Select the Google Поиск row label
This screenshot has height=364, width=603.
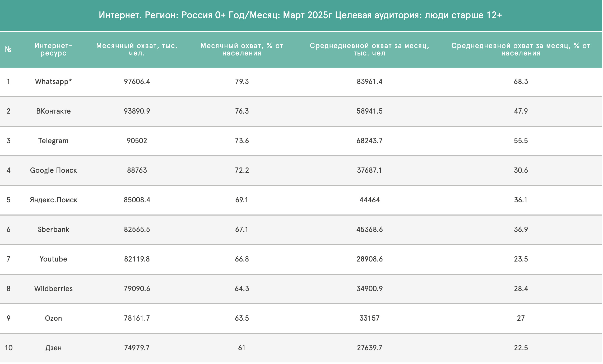[53, 170]
